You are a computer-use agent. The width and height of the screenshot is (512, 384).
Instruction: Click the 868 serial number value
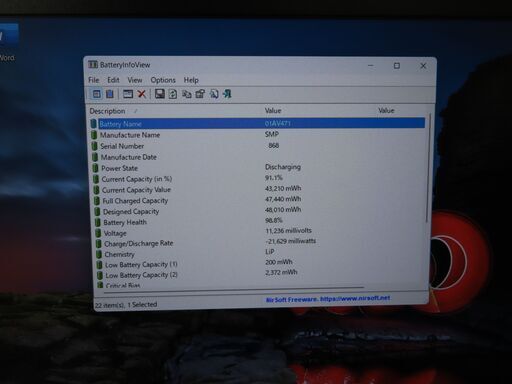(x=273, y=145)
